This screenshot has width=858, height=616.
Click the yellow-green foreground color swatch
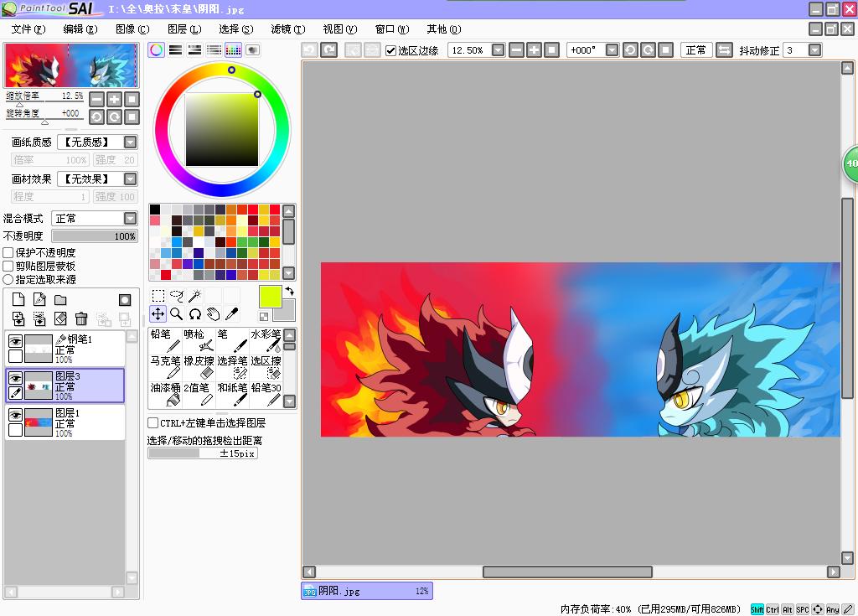(x=271, y=297)
